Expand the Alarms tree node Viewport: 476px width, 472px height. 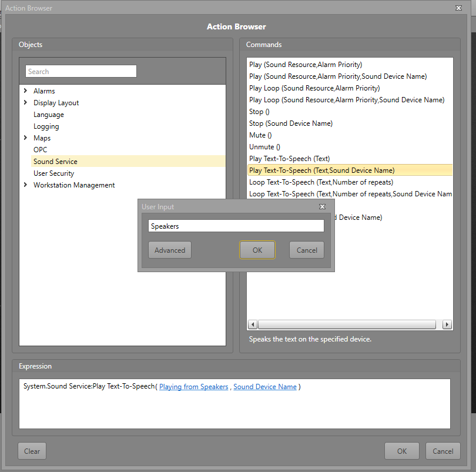point(25,91)
